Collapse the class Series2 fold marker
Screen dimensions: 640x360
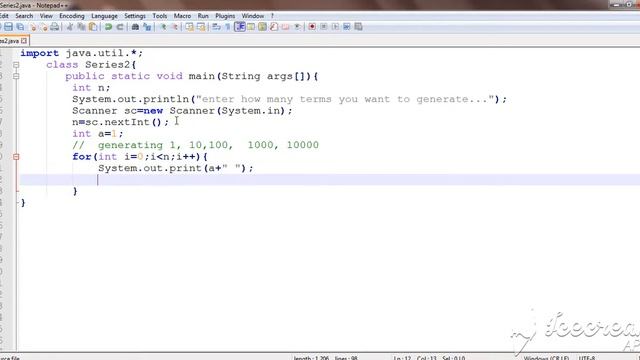[x=16, y=65]
